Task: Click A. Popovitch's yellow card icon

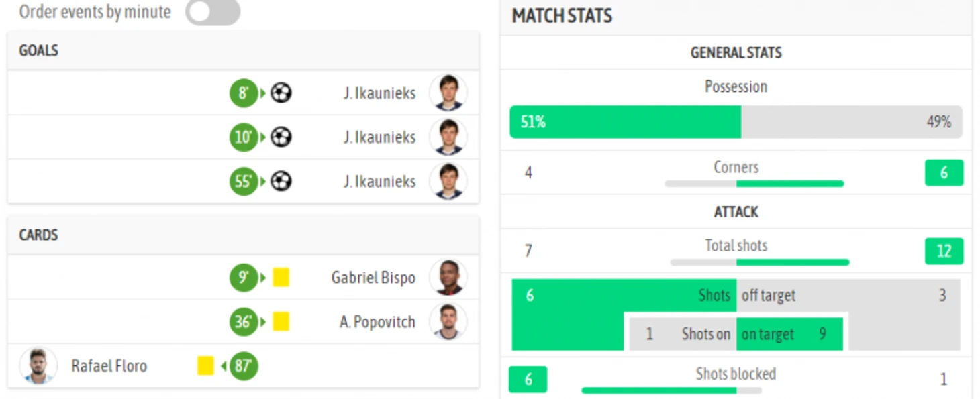Action: (x=281, y=321)
